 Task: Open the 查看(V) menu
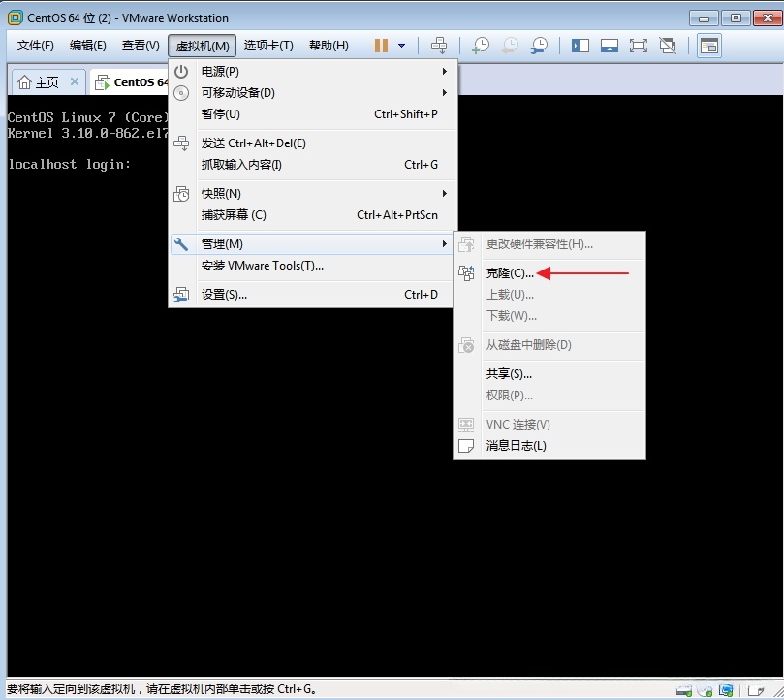pyautogui.click(x=141, y=46)
